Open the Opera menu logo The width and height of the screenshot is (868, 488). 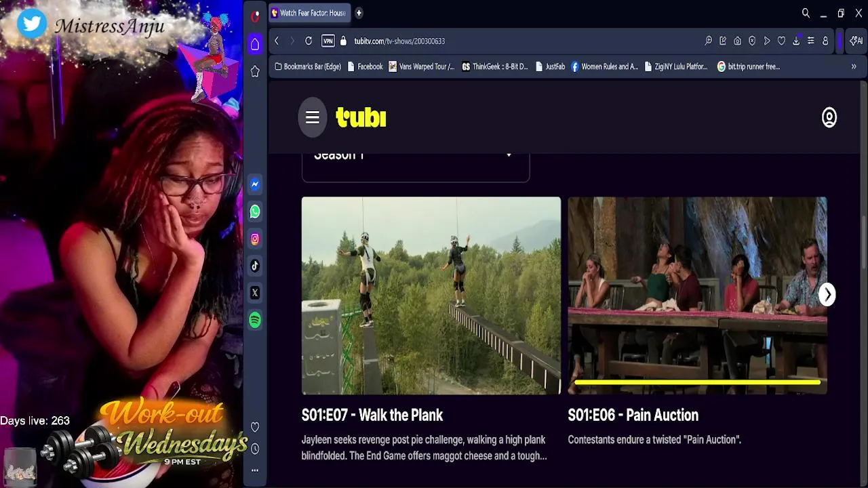coord(255,16)
